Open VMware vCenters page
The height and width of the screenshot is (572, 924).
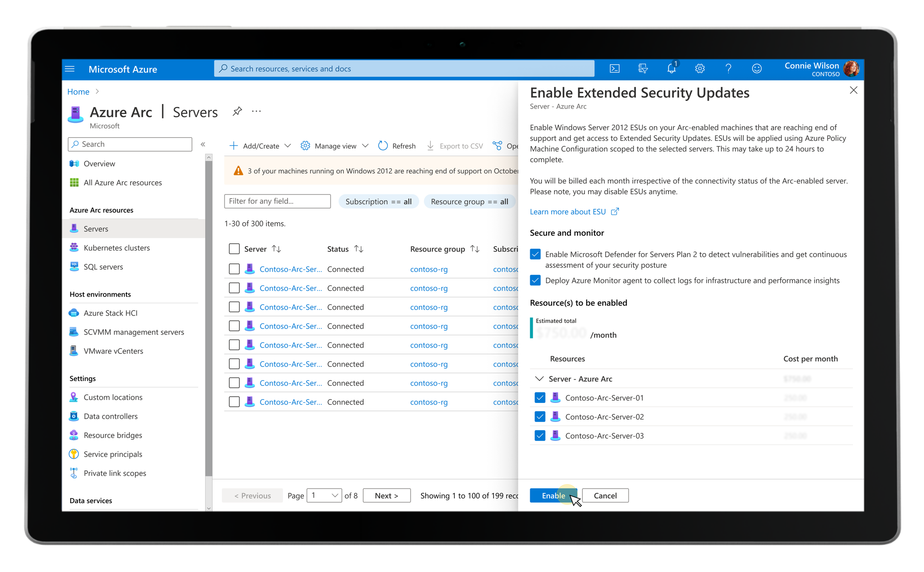pos(114,351)
